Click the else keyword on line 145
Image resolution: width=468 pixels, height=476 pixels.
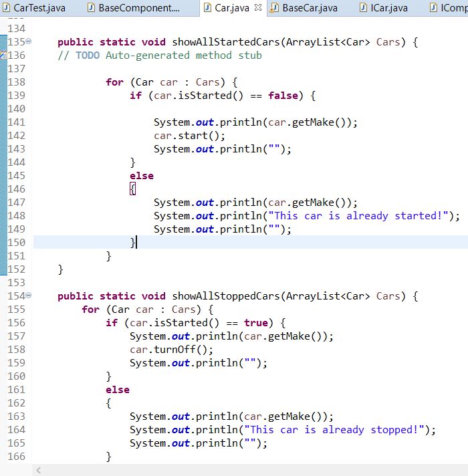point(142,176)
